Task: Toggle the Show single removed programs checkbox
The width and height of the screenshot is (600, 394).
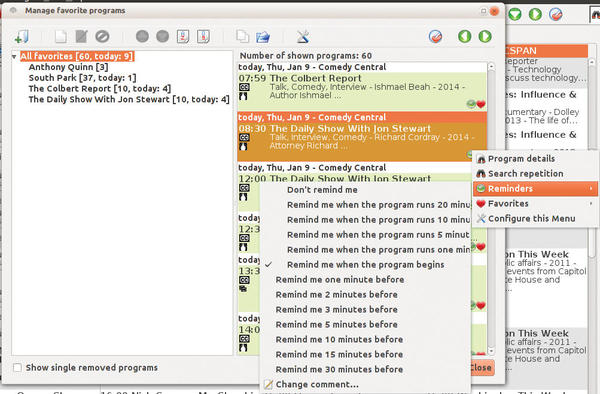Action: click(x=17, y=368)
